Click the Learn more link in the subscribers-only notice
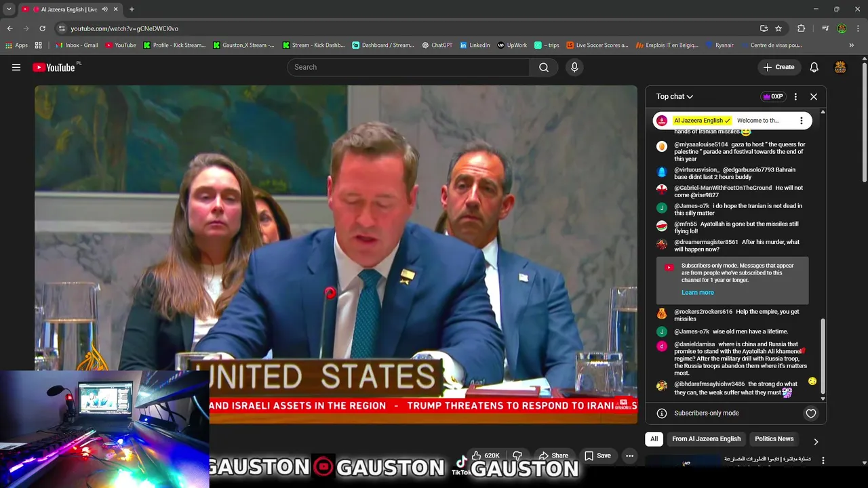Screen dimensions: 868x488 click(x=698, y=293)
